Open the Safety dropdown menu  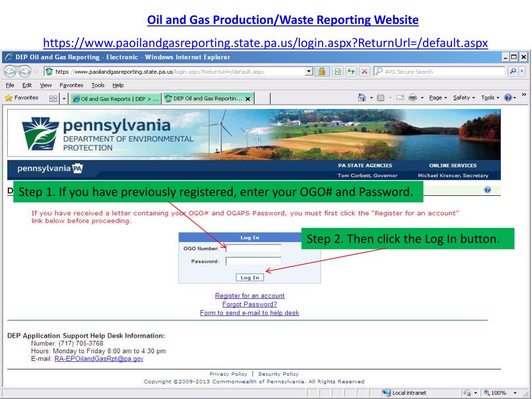(463, 98)
